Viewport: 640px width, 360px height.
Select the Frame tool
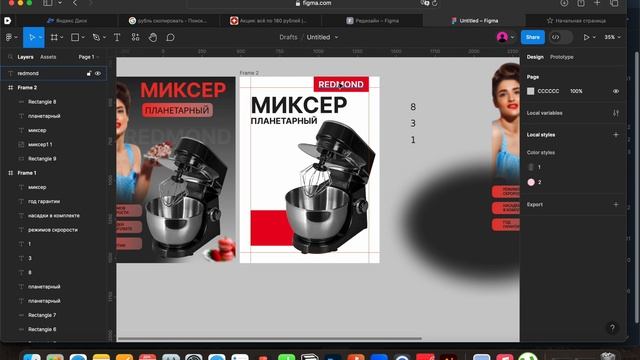54,38
